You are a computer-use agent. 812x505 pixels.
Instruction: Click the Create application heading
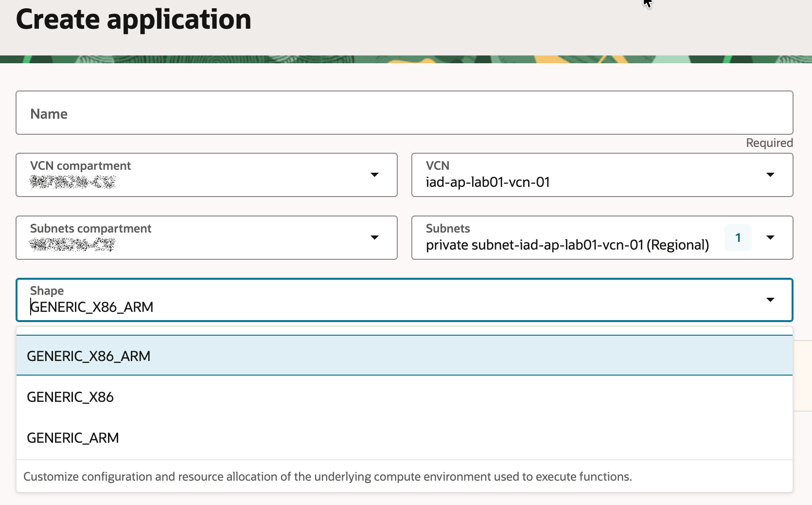point(134,19)
